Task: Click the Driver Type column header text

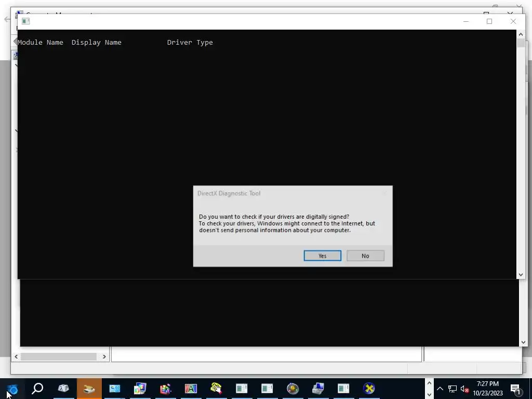Action: tap(190, 43)
